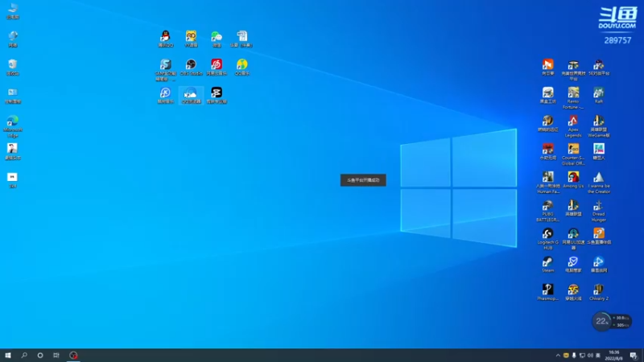644x362 pixels.
Task: Launch the Raft game shortcut
Action: tap(599, 95)
